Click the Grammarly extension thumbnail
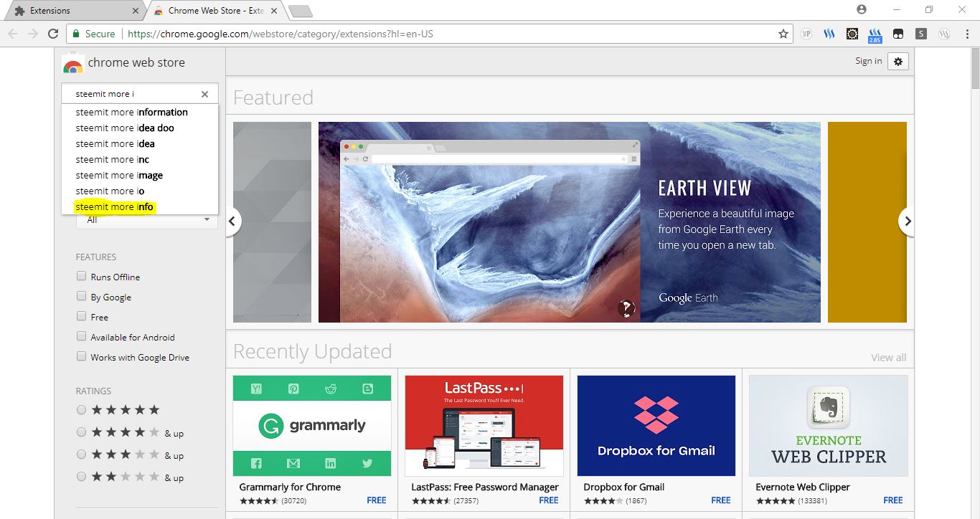 312,426
